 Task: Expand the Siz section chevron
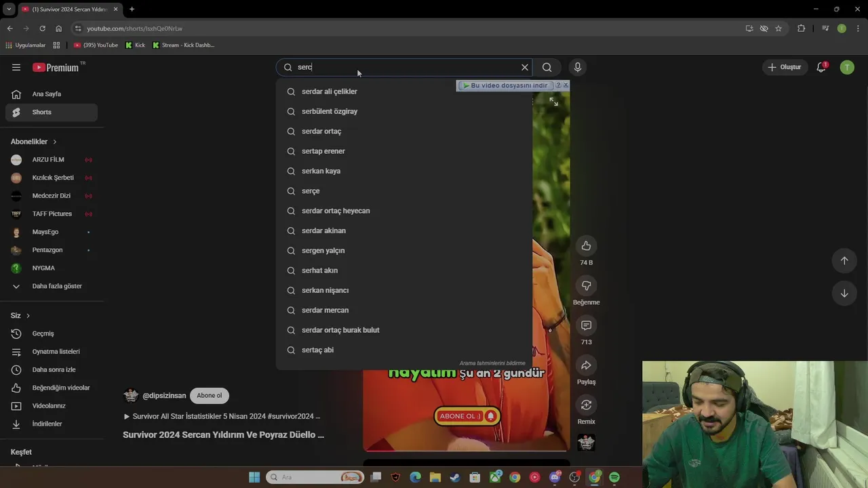28,316
